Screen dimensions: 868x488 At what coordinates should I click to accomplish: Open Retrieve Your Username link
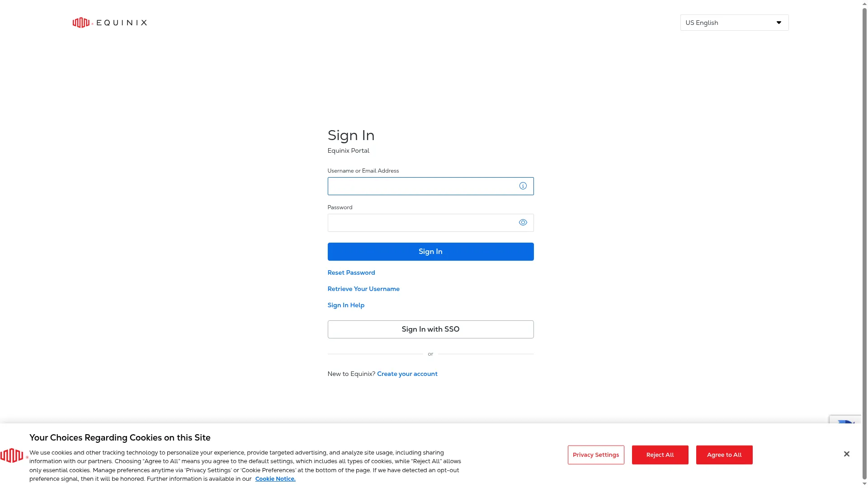pos(363,289)
